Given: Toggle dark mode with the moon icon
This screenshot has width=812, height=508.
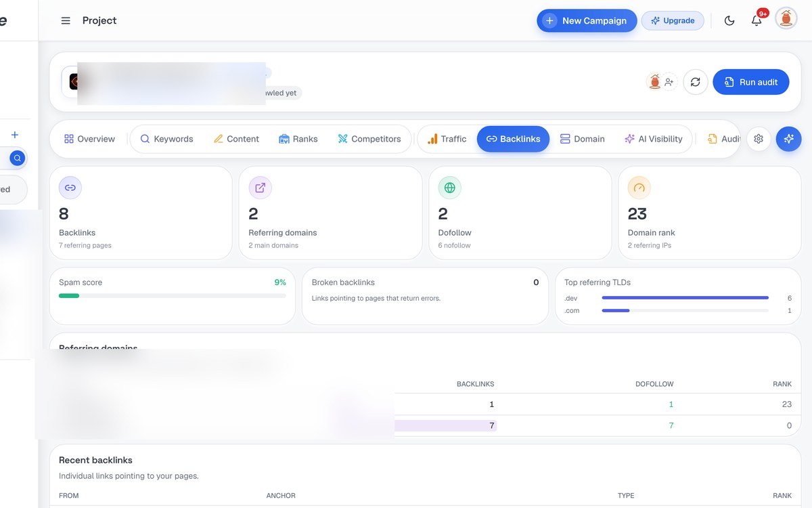Looking at the screenshot, I should point(729,21).
